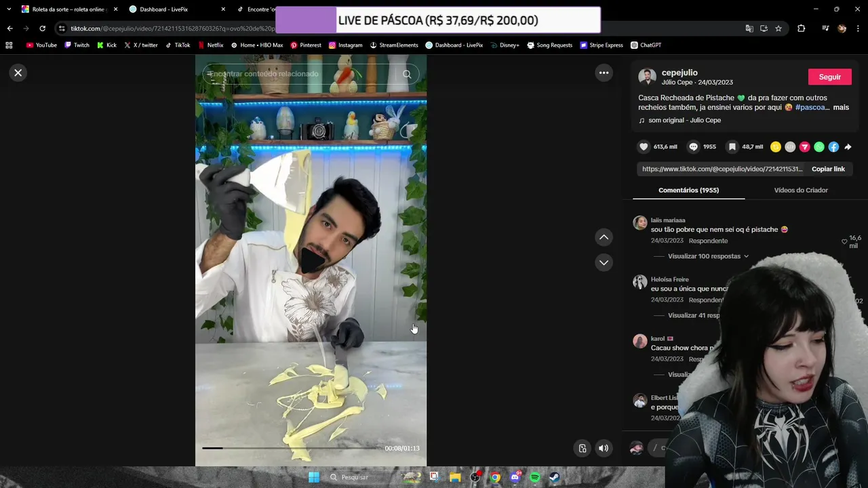Screen dimensions: 868x488
Task: Open the ChatGPT bookmark
Action: pyautogui.click(x=646, y=45)
